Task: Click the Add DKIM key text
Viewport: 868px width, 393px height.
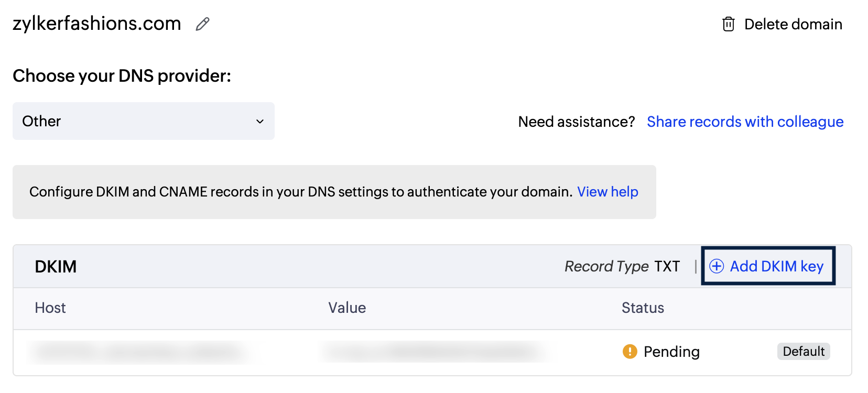Action: point(776,266)
